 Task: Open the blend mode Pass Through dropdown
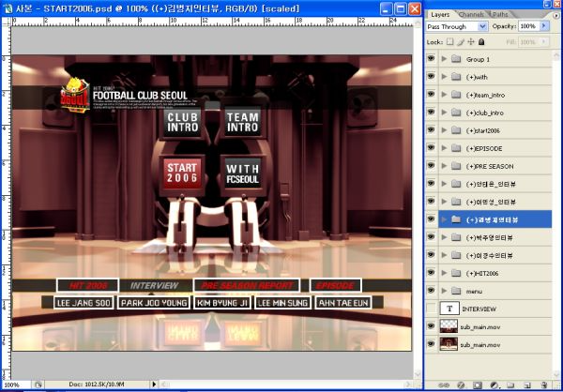[456, 27]
